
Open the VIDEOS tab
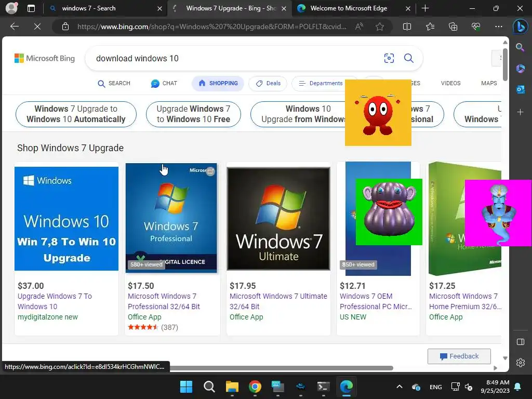(x=450, y=84)
